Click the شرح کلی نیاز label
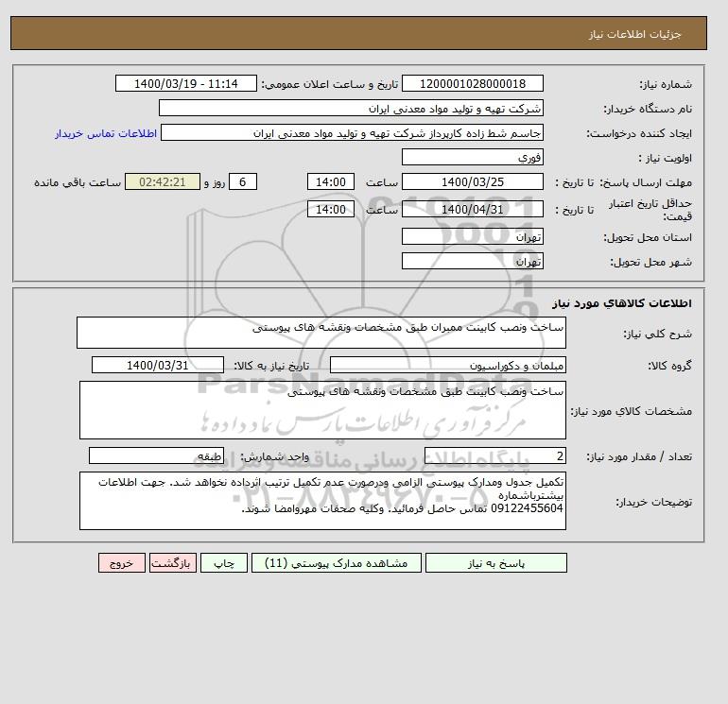This screenshot has width=728, height=704. (657, 334)
